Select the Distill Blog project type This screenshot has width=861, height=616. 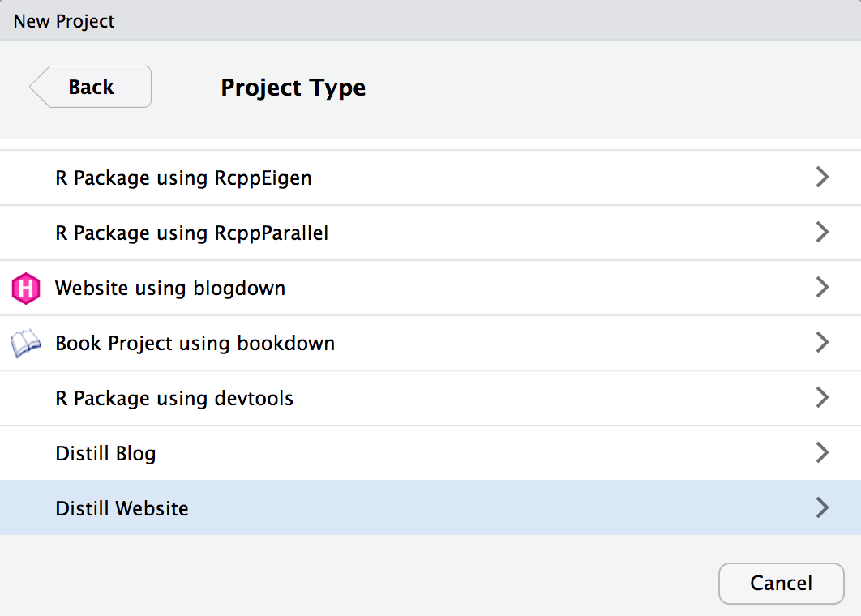[105, 453]
